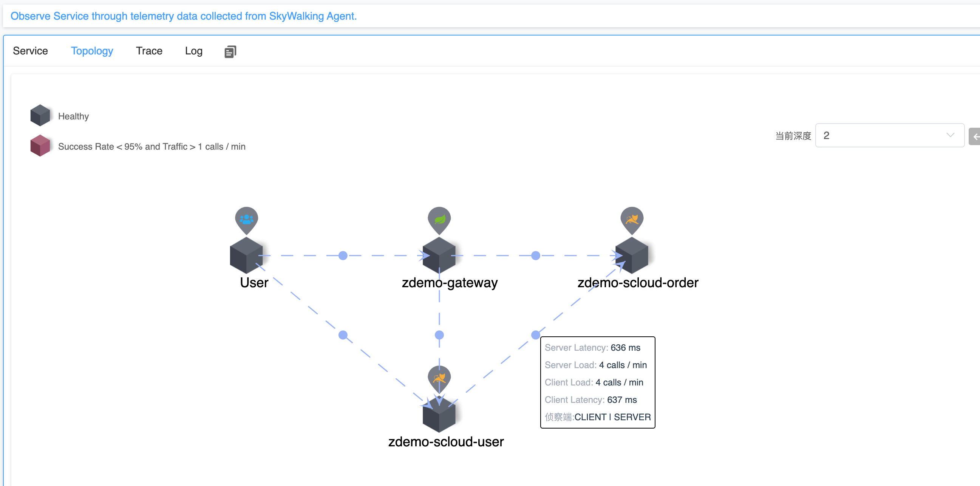Select the zdemo-gateway node cube

439,255
